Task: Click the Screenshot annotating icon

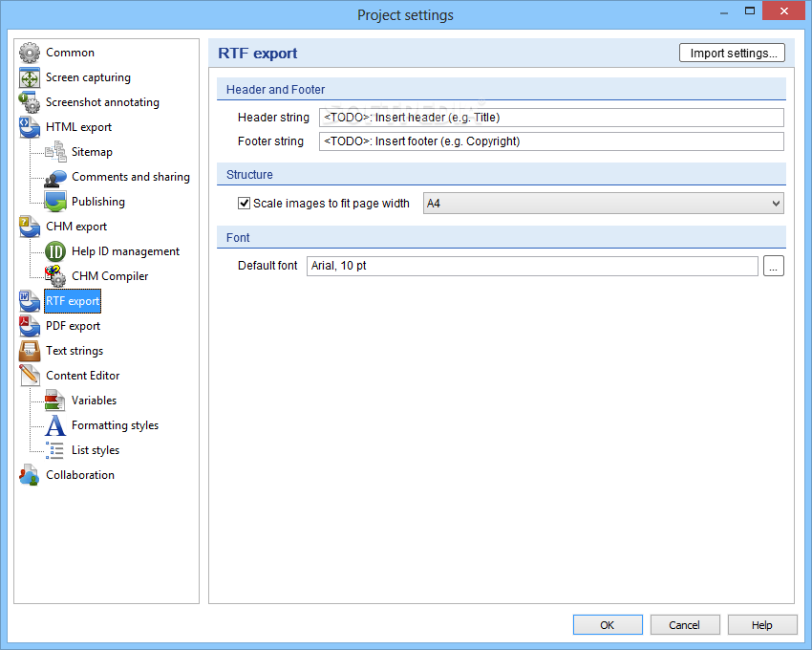Action: (30, 102)
